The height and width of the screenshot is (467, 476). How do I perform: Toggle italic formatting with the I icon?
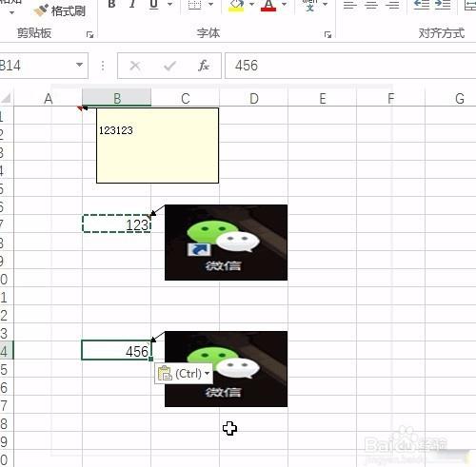132,5
